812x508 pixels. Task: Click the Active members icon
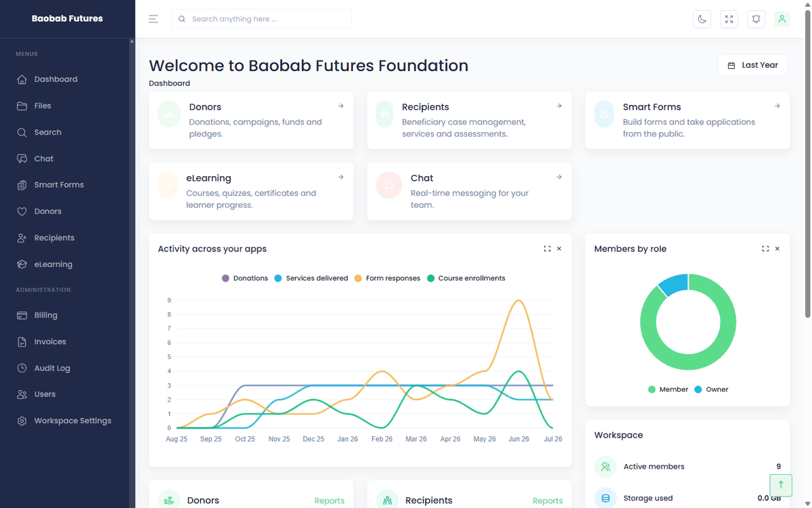tap(606, 467)
